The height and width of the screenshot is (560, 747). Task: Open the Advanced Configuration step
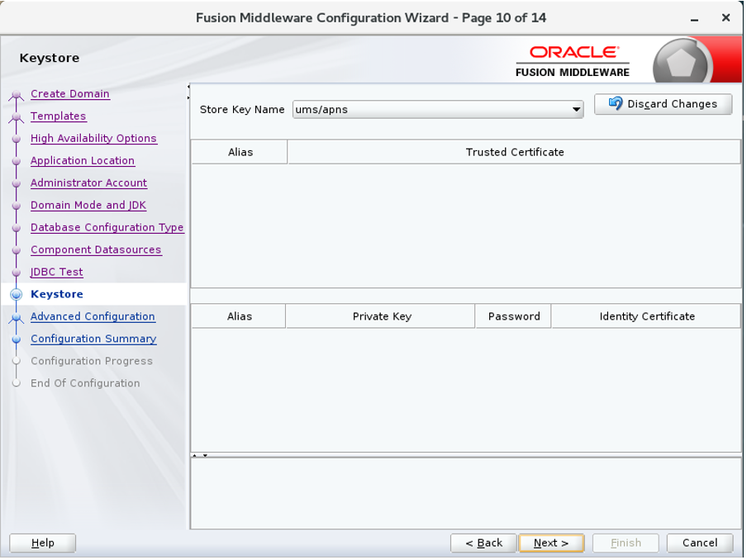(x=93, y=316)
